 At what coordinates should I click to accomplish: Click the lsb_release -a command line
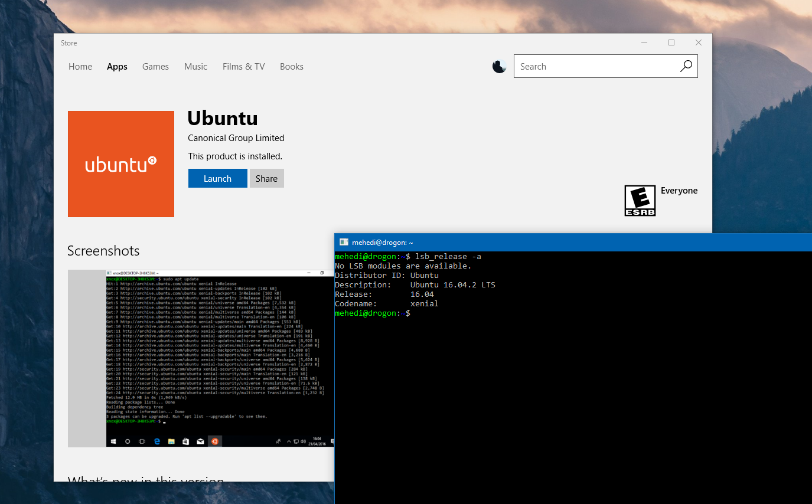408,256
